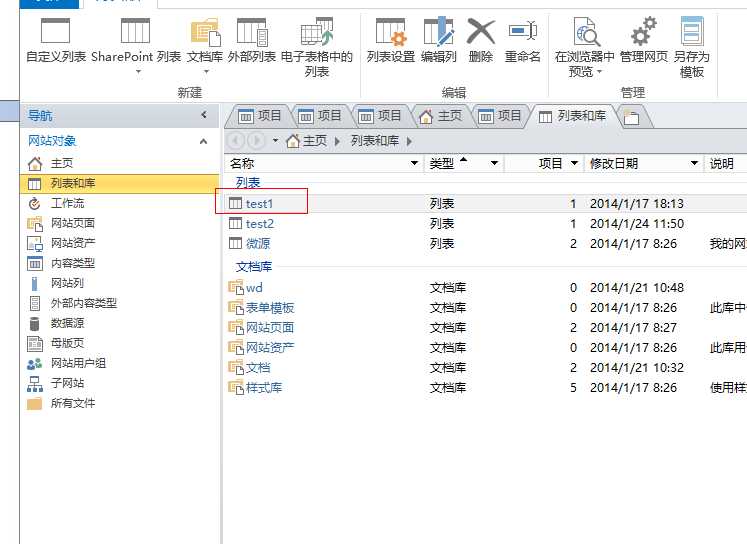Open the wd document library

point(254,288)
